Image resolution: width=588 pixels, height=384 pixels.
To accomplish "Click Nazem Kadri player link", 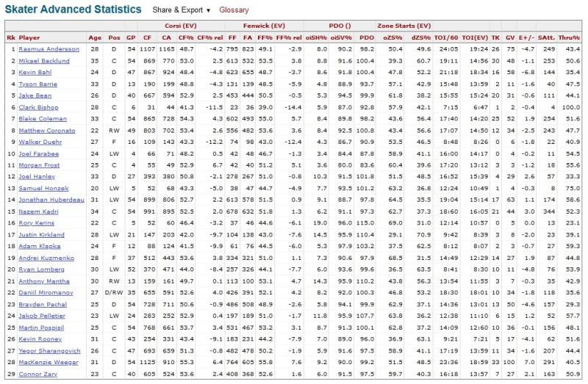I will (38, 211).
